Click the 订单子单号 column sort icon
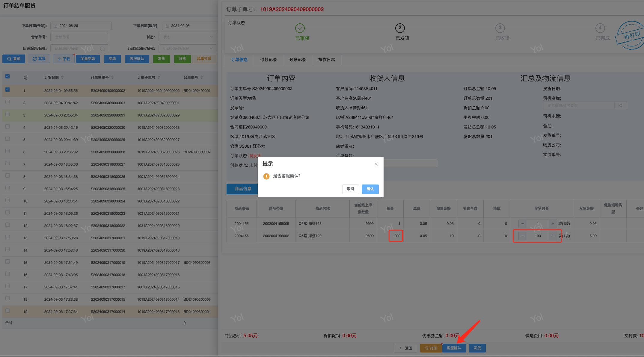Viewport: 644px width, 357px height. [159, 77]
